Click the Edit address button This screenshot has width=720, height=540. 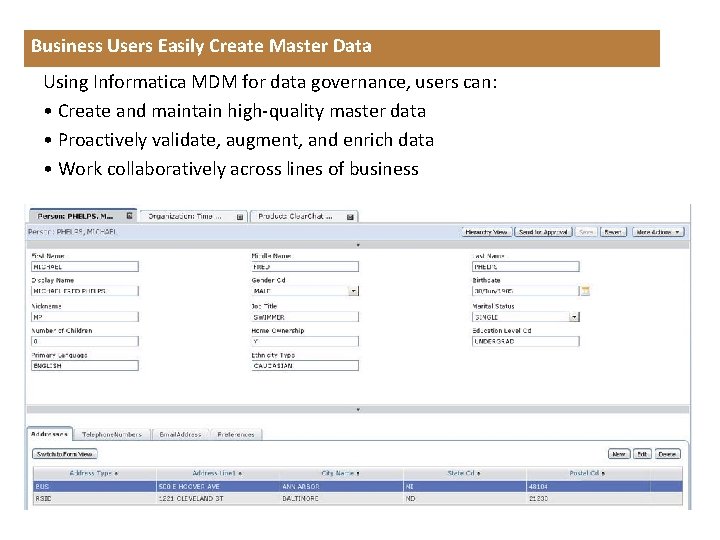[642, 454]
